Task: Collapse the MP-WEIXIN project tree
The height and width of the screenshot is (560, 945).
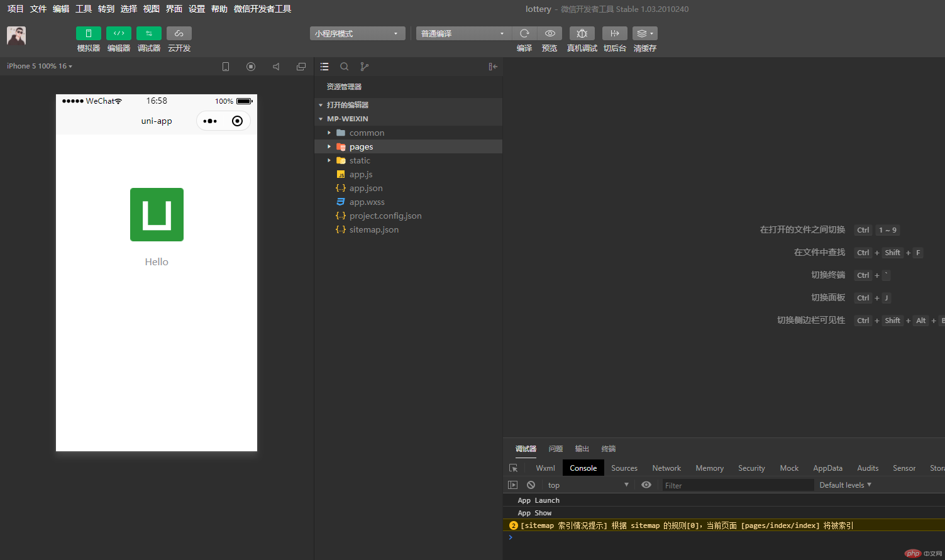Action: (408, 119)
